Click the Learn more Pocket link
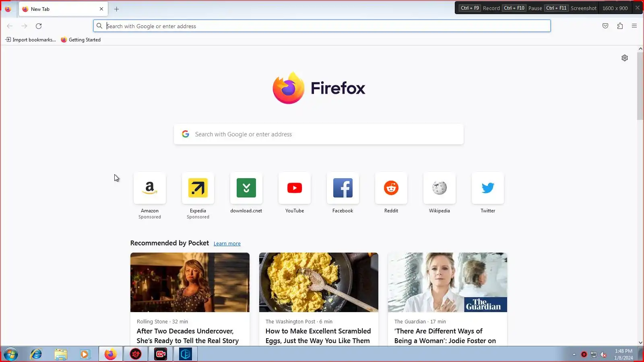 click(227, 244)
